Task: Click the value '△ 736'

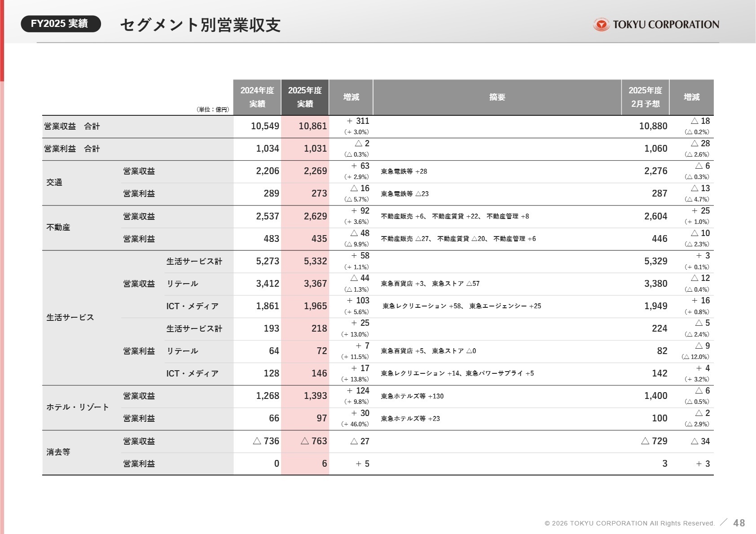Action: [266, 441]
